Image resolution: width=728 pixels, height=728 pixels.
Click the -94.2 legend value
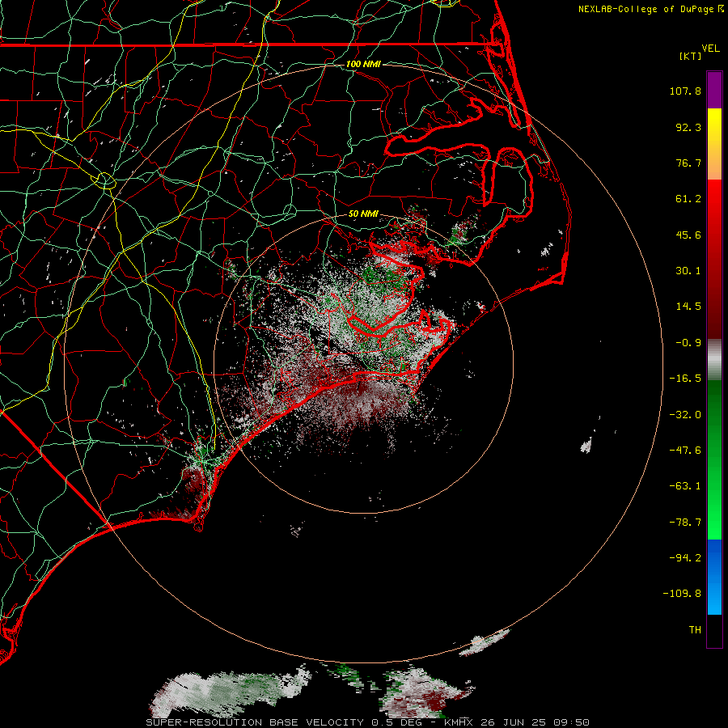(x=685, y=557)
